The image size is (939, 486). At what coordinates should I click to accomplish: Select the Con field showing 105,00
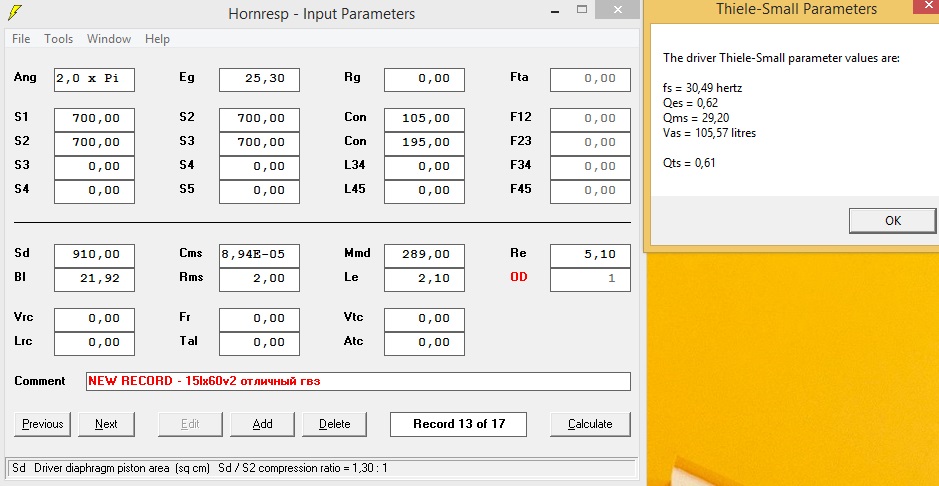pyautogui.click(x=425, y=120)
